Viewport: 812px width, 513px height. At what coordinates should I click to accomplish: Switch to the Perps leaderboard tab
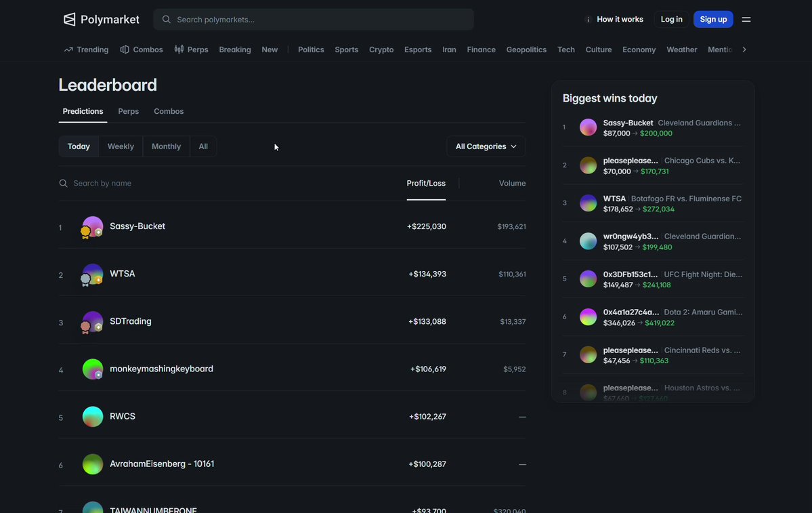(129, 111)
